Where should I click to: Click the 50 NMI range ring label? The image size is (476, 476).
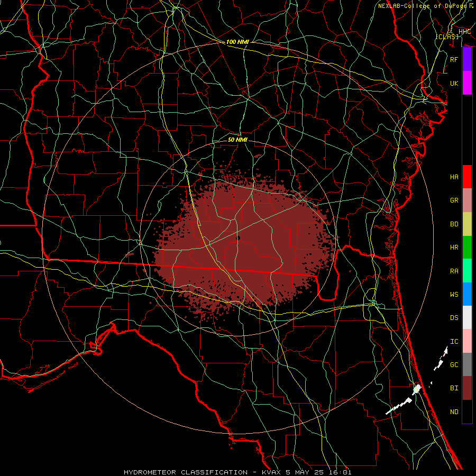click(237, 140)
